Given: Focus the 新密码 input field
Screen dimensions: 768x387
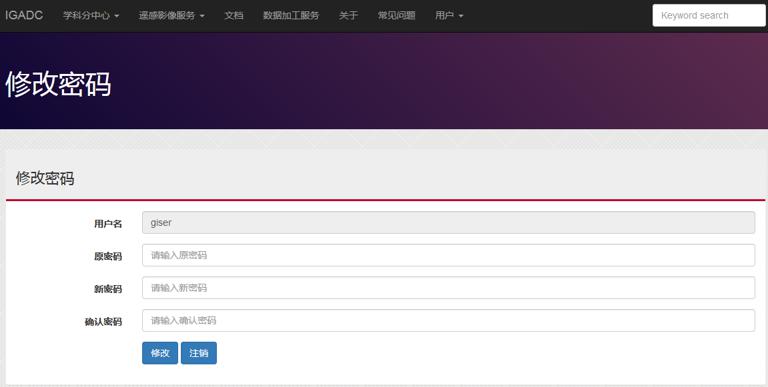Looking at the screenshot, I should (448, 288).
